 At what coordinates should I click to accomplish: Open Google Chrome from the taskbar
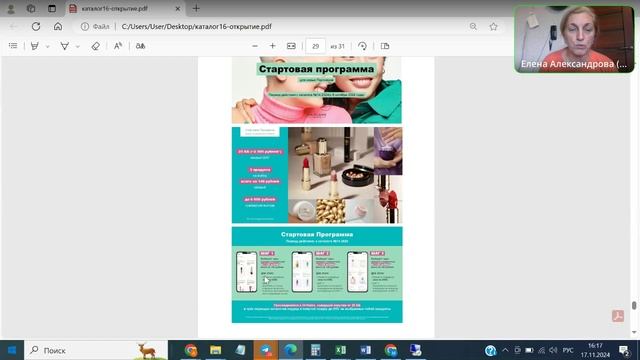191,350
